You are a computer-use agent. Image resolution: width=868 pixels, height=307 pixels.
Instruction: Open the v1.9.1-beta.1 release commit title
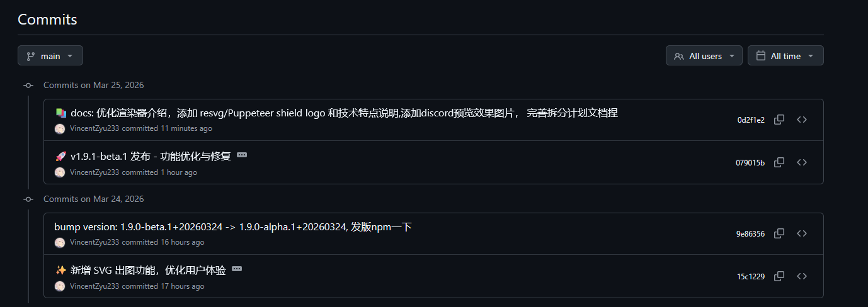(x=151, y=156)
